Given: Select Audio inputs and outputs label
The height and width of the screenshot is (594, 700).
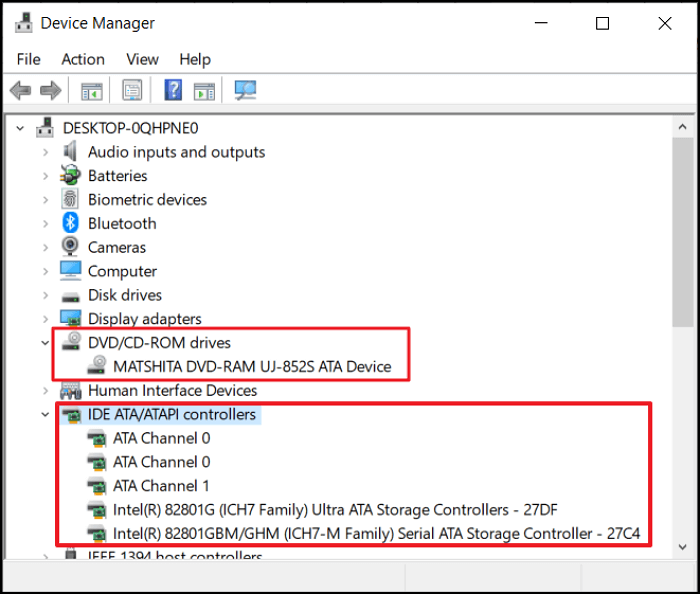Looking at the screenshot, I should click(x=176, y=152).
